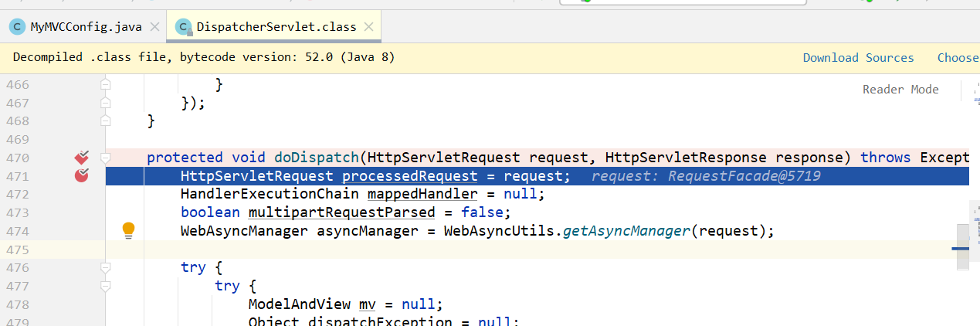Click the Download Sources link
980x326 pixels.
858,58
